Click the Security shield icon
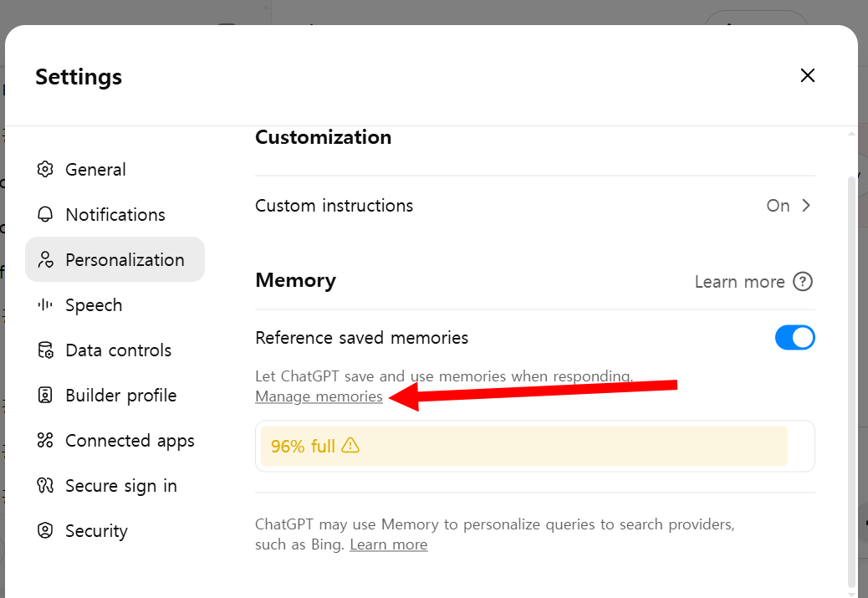 coord(45,530)
